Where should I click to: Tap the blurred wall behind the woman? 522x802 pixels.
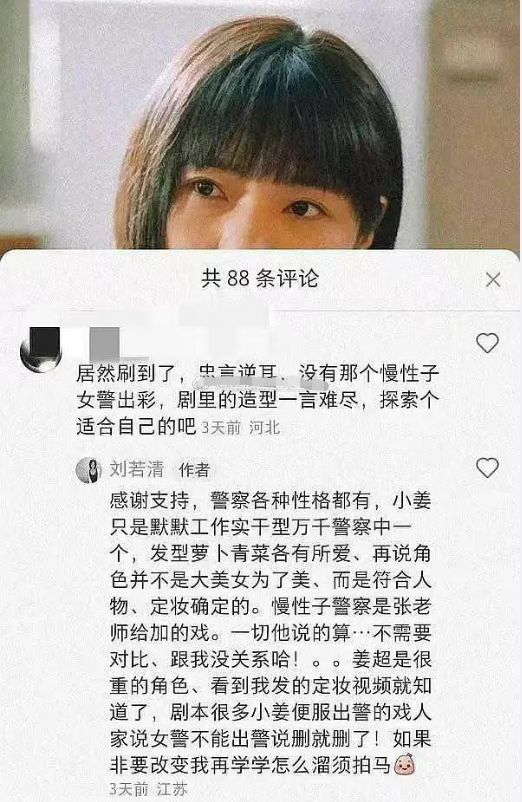[77, 102]
